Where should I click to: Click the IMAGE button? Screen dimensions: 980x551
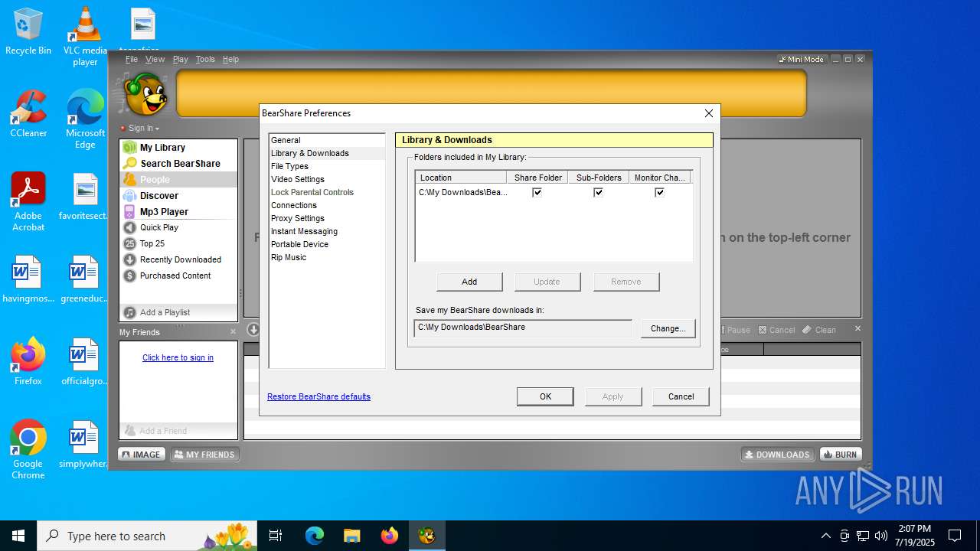(x=140, y=455)
